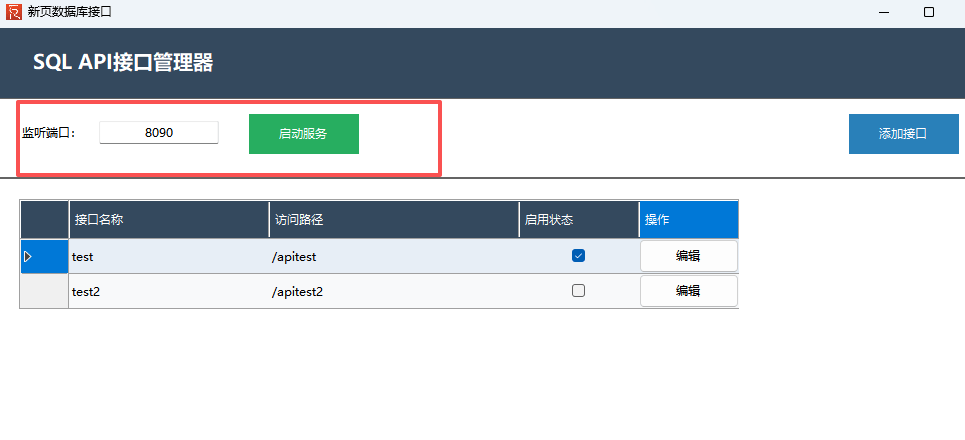The height and width of the screenshot is (440, 965).
Task: Click the app icon in title bar
Action: (x=13, y=12)
